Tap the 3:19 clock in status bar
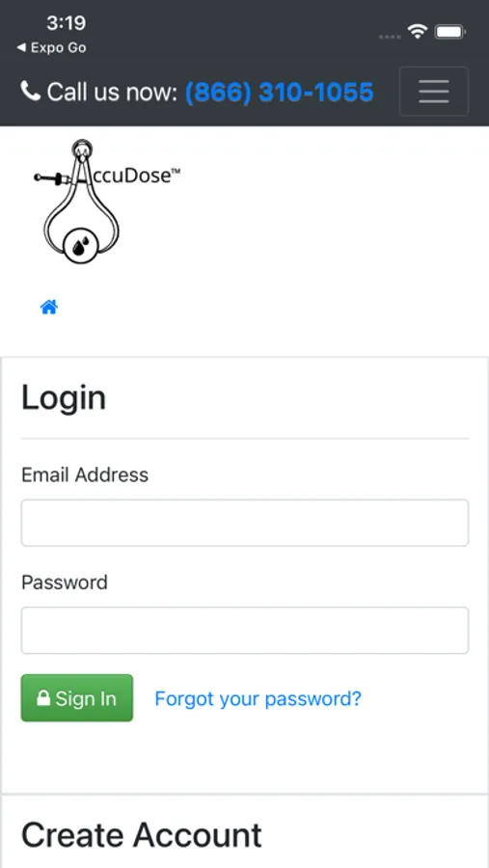Image resolution: width=489 pixels, height=868 pixels. 66,23
